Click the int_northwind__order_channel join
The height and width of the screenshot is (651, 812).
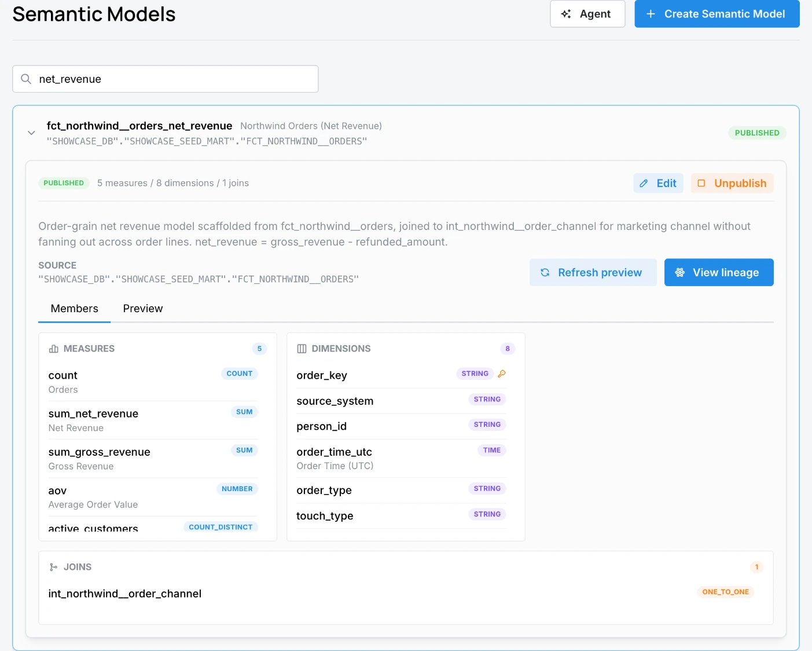point(124,594)
